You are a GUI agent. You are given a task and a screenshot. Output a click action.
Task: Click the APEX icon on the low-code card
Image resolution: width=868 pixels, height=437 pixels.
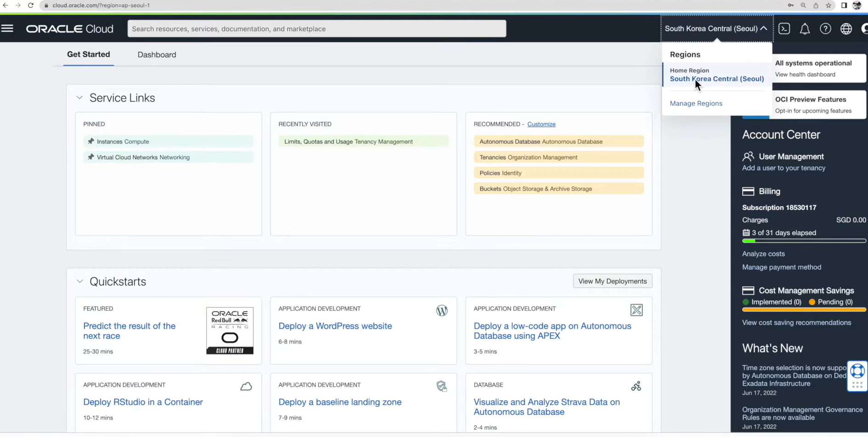point(637,310)
